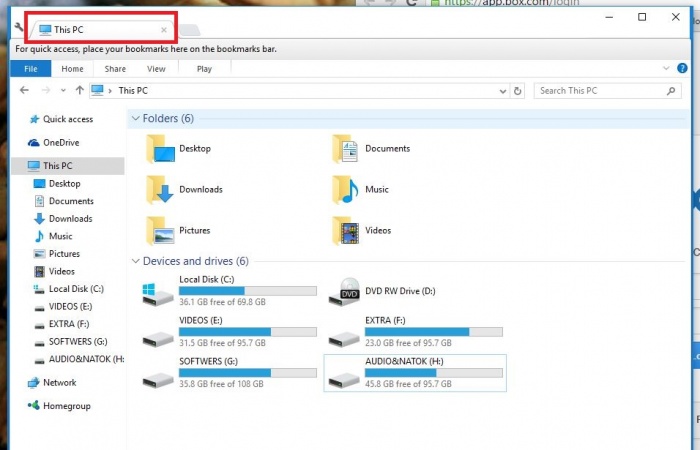Click "45.8 GB free of 95.7 GB" text
The image size is (700, 450).
point(408,384)
